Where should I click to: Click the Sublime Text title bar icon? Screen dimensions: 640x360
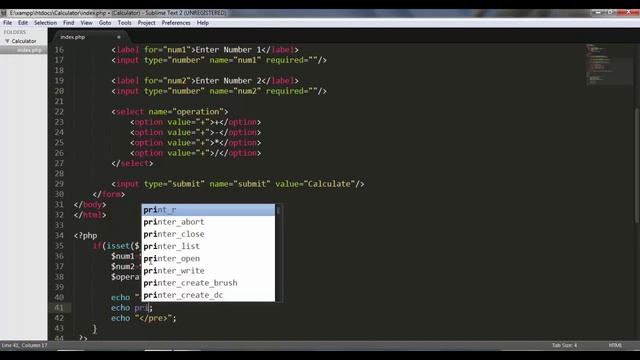pyautogui.click(x=4, y=13)
